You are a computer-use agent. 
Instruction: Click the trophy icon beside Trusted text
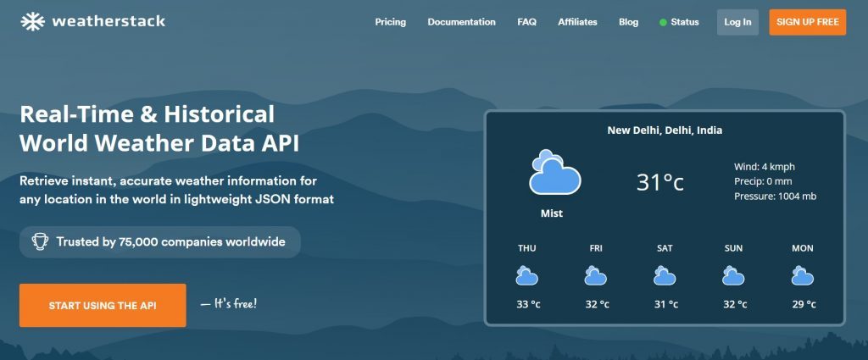40,241
